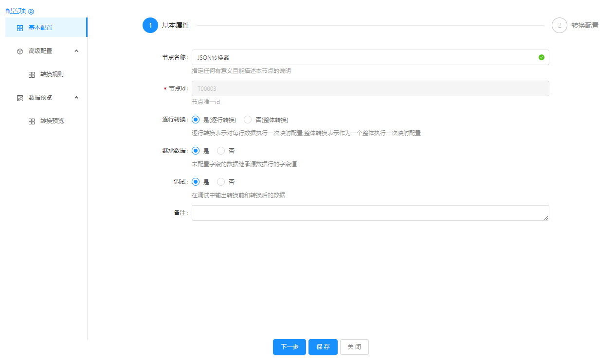Open the 转换规则 menu item
616x364 pixels.
tap(52, 74)
